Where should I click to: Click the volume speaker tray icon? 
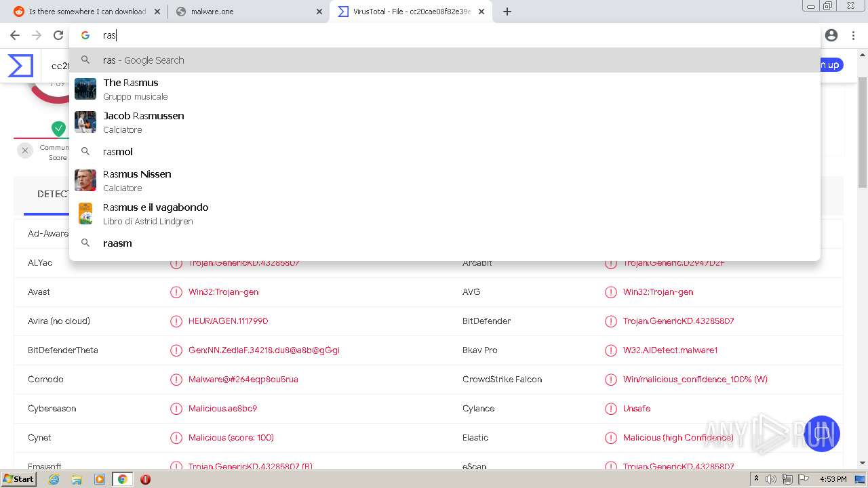tap(771, 479)
